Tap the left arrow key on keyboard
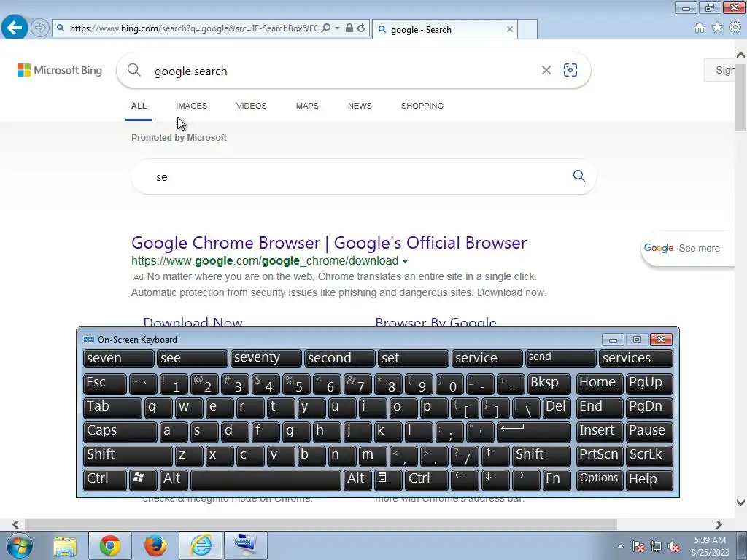747x560 pixels. (465, 480)
